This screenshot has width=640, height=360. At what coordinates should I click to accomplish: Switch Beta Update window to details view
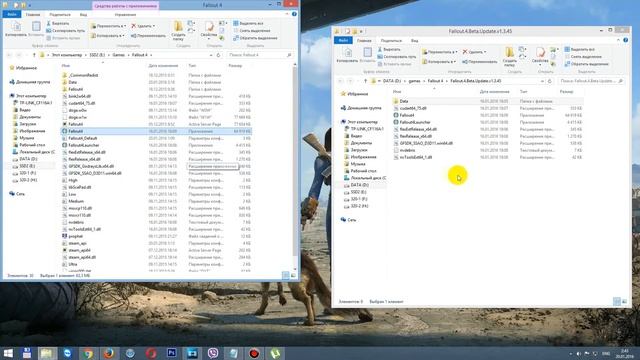coord(617,302)
